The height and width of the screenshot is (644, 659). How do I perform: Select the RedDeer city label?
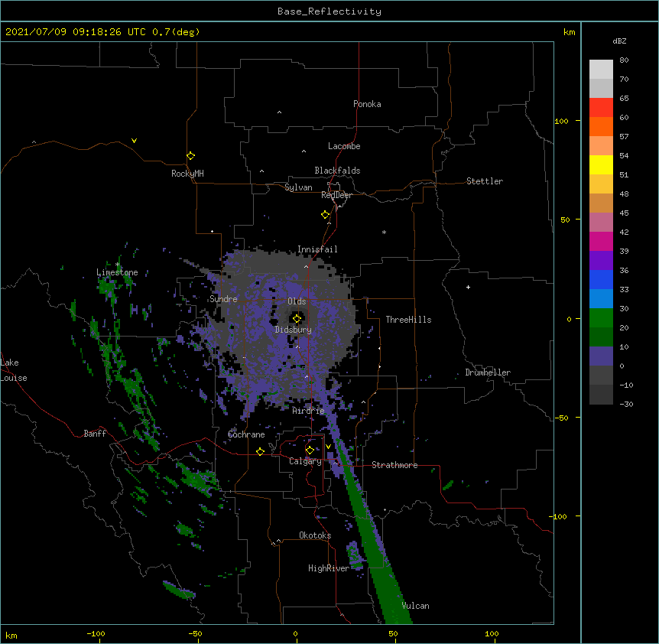336,195
